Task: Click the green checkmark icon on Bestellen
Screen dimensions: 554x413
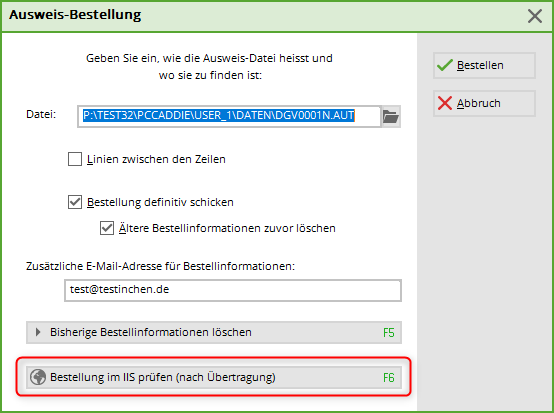Action: [444, 65]
